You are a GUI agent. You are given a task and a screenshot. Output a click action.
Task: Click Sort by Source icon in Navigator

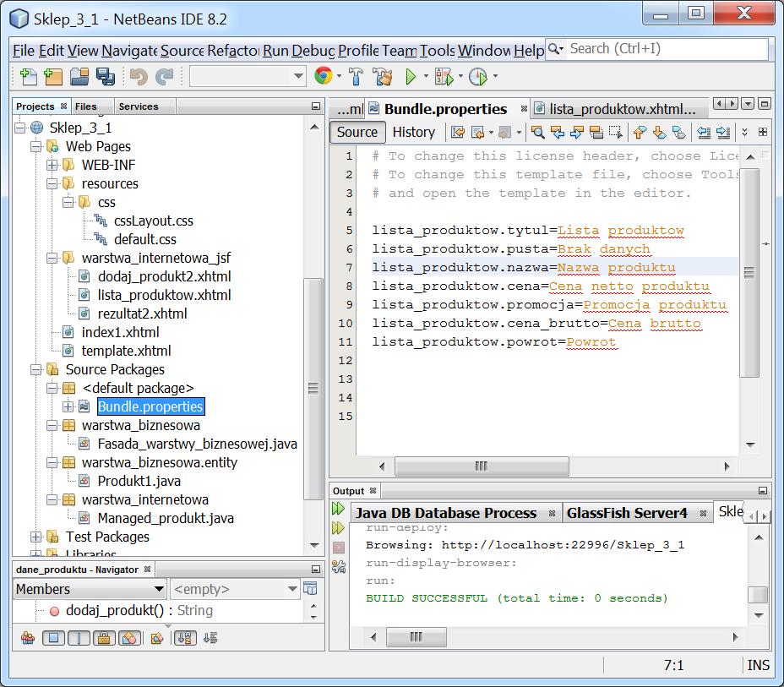(x=210, y=638)
